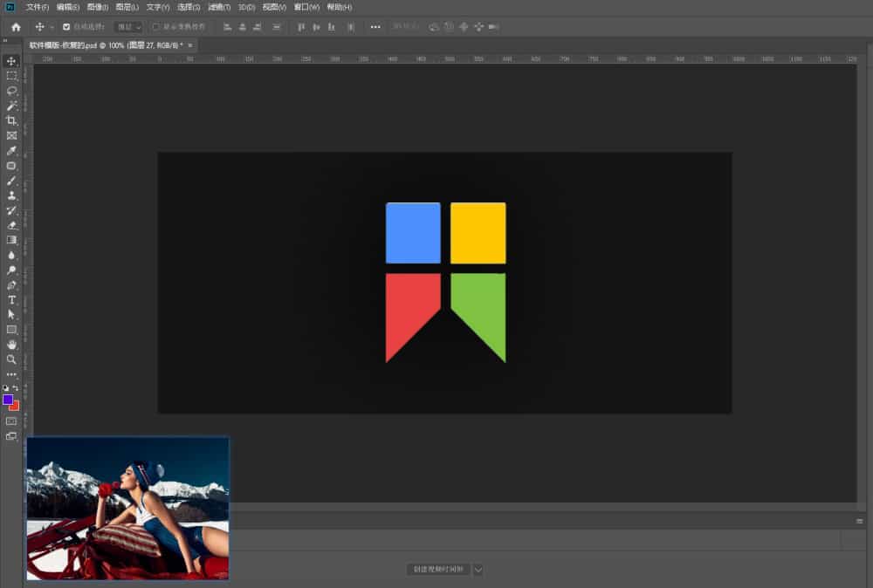The width and height of the screenshot is (873, 588).
Task: Open the 文字(Y) menu
Action: pyautogui.click(x=157, y=7)
